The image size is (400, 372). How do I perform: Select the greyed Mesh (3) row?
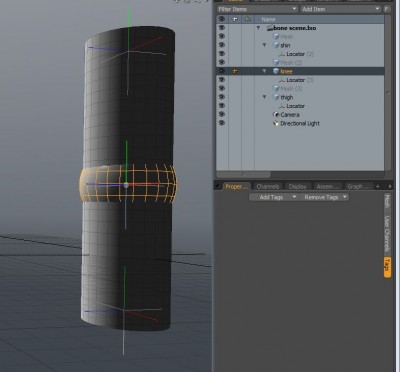[x=300, y=88]
